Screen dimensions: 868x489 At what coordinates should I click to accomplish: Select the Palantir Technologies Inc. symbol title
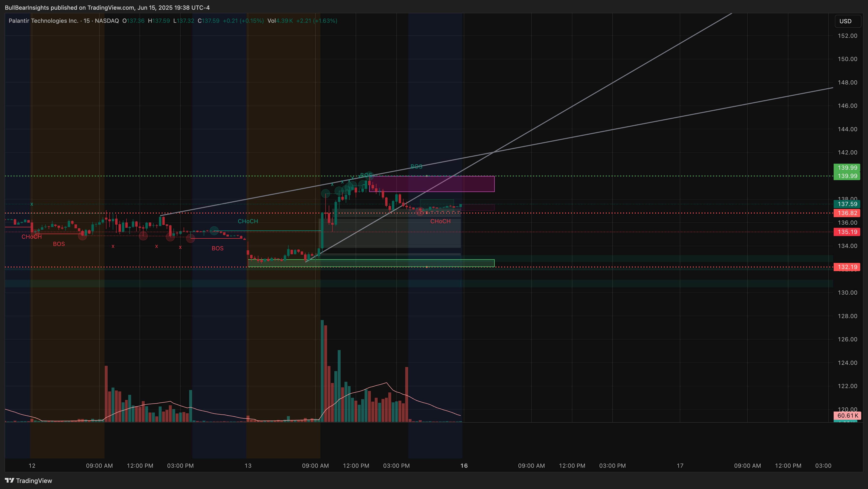pos(44,21)
